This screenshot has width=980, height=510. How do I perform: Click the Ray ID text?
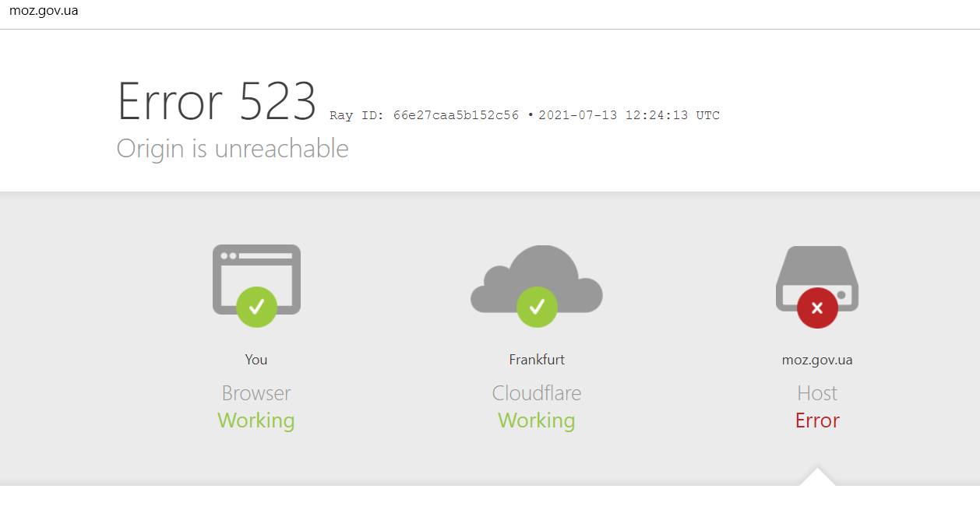pyautogui.click(x=424, y=115)
